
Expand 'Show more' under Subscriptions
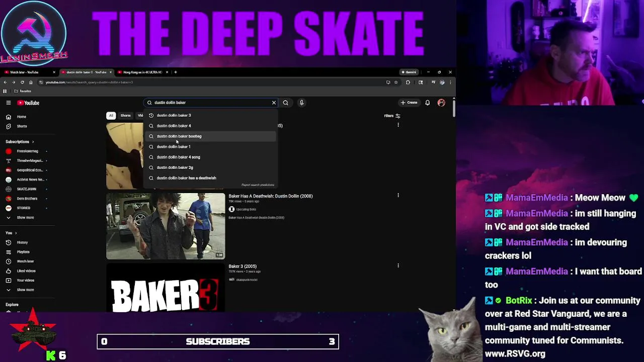[x=25, y=218]
